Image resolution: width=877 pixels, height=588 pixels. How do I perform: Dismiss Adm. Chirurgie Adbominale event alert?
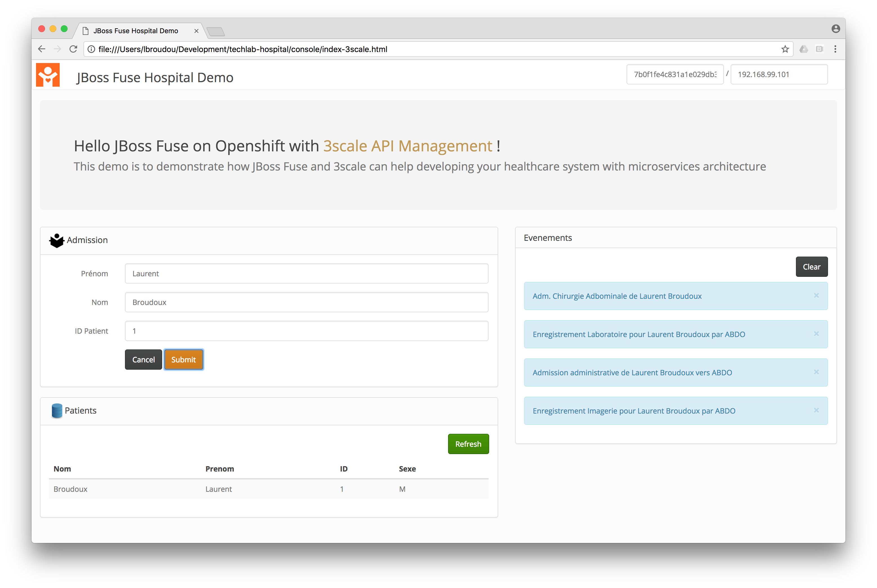click(x=816, y=295)
